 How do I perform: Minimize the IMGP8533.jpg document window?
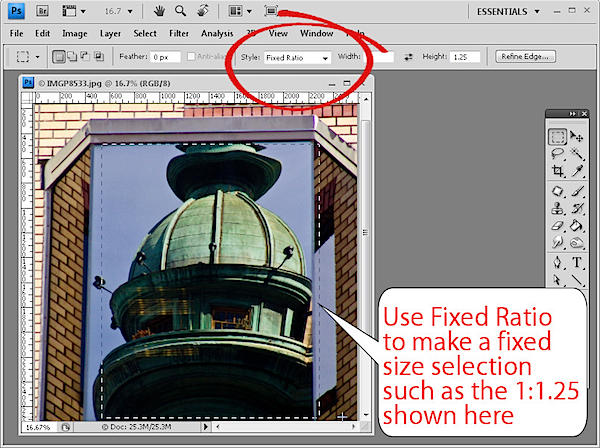pos(332,84)
